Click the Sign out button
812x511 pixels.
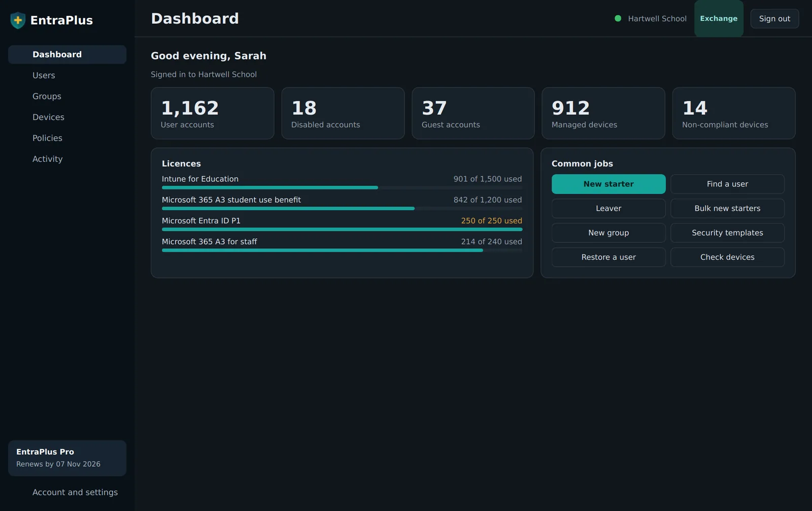click(774, 18)
